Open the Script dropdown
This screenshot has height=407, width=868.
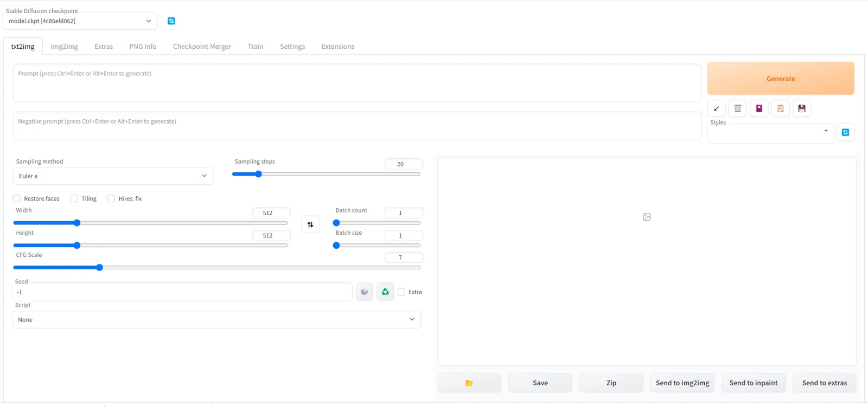[216, 320]
